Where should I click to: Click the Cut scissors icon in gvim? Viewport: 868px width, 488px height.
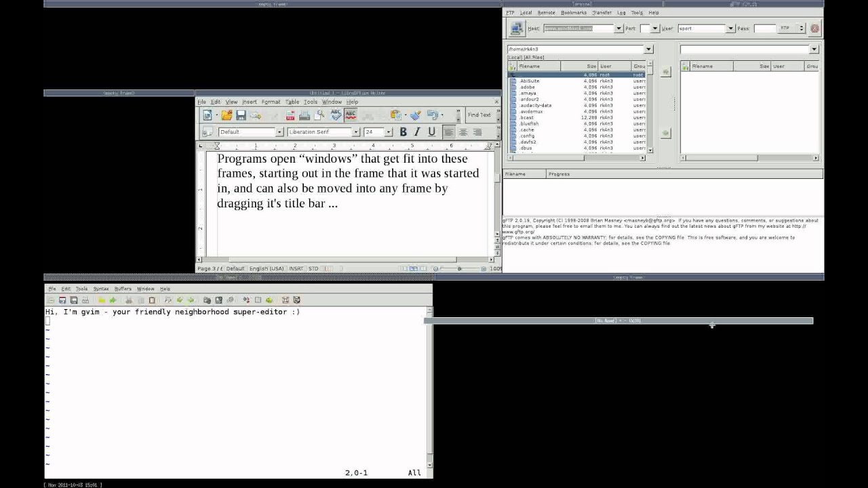click(x=129, y=300)
